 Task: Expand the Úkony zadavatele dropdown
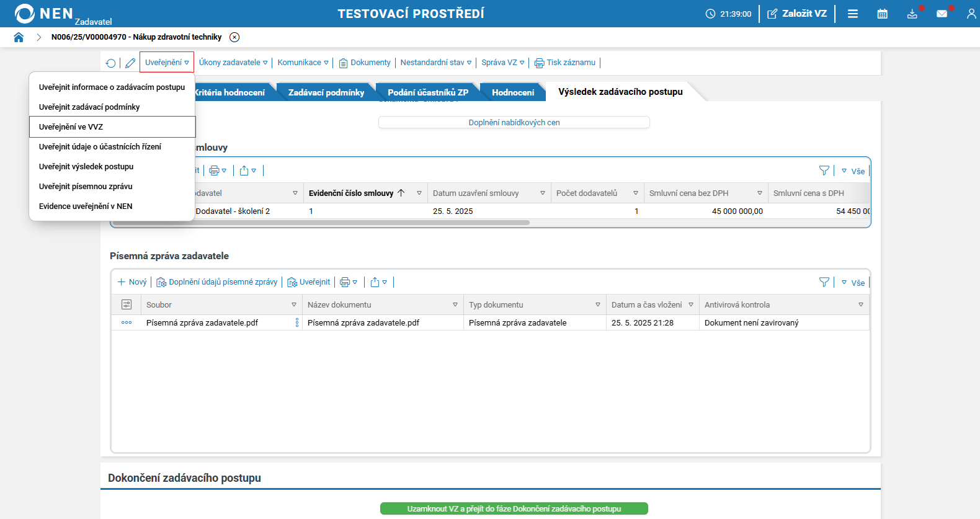point(233,63)
